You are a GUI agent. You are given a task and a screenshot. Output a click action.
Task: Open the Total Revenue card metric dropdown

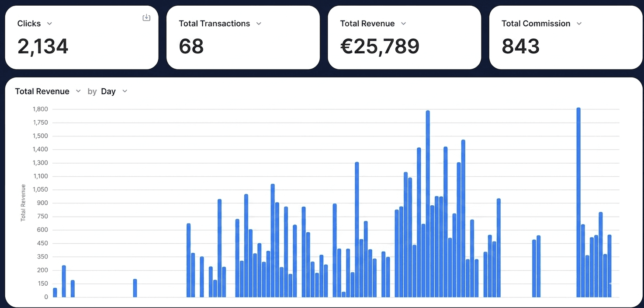click(x=403, y=24)
